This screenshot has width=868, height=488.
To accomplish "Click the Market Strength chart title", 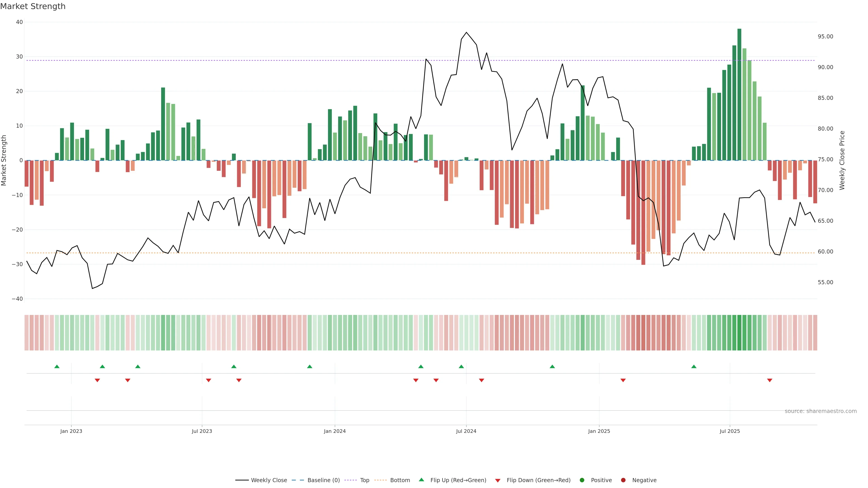I will [33, 6].
